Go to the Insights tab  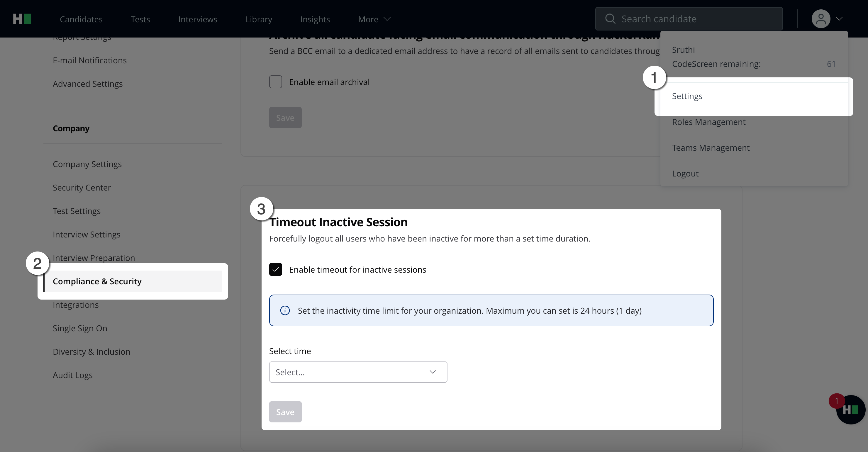[x=315, y=19]
